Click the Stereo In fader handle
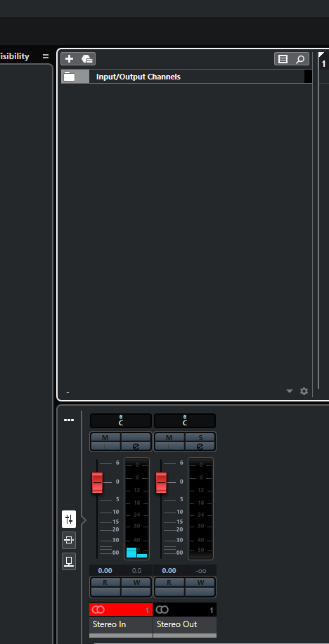Screen dimensions: 329x644 click(97, 482)
